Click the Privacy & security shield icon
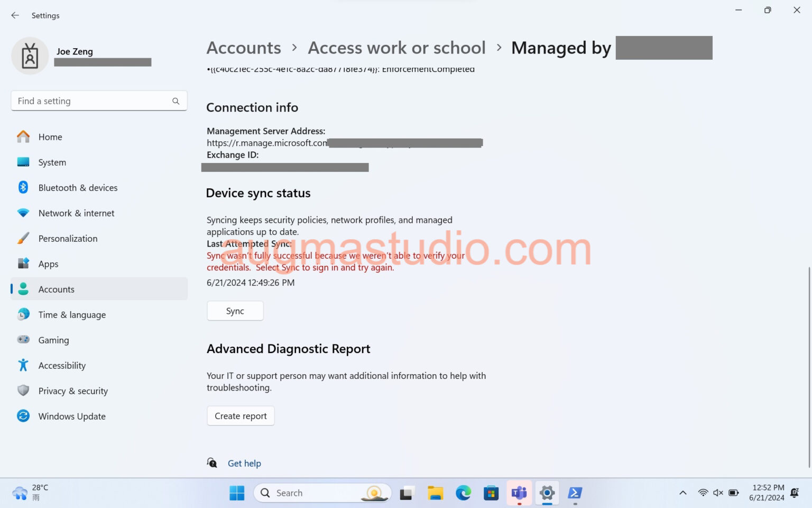Screen dimensions: 812x508 click(23, 391)
